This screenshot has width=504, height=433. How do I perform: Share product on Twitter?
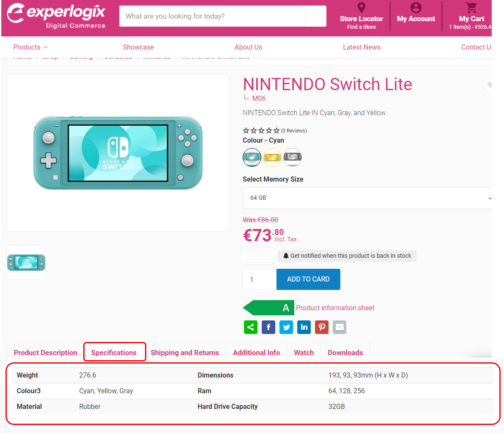coord(286,327)
